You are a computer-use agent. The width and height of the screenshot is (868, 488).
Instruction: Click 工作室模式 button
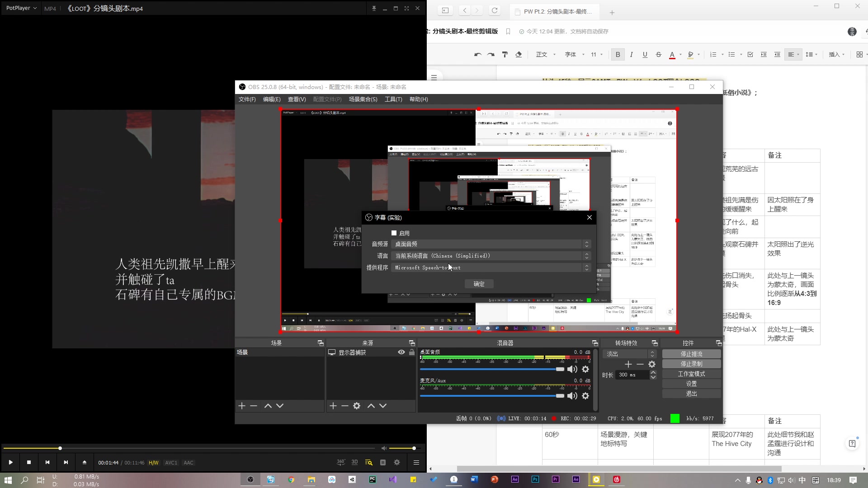click(691, 374)
